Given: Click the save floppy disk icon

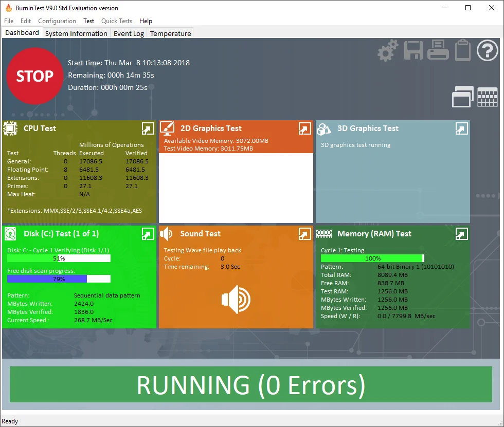Looking at the screenshot, I should pos(413,50).
